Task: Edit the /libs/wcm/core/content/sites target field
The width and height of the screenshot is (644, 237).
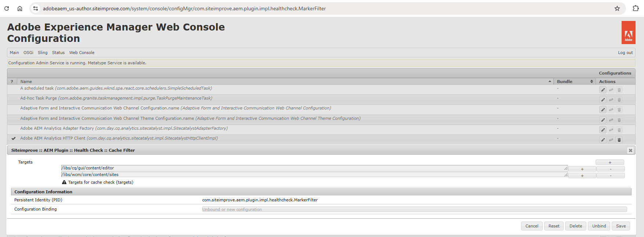Action: 314,175
